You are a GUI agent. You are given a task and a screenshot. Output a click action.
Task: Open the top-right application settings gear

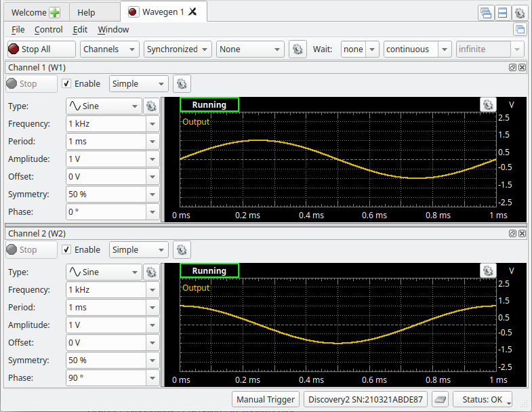point(520,14)
